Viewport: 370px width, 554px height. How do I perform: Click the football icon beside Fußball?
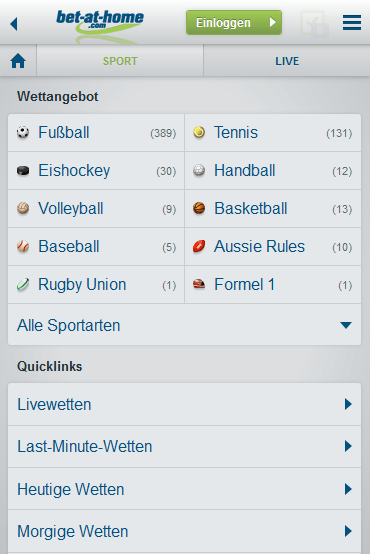(23, 132)
